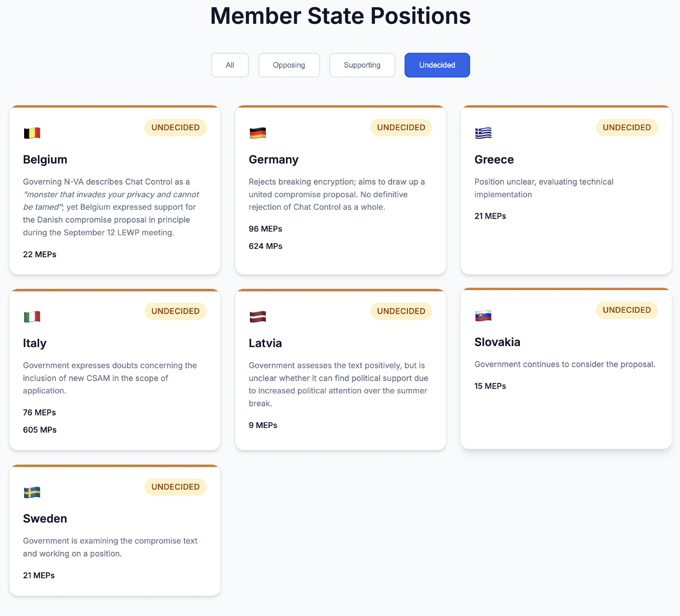
Task: Select the active Undecided filter
Action: pos(437,65)
